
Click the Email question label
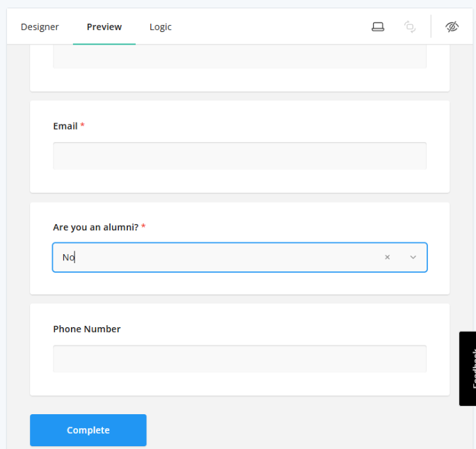pos(65,126)
